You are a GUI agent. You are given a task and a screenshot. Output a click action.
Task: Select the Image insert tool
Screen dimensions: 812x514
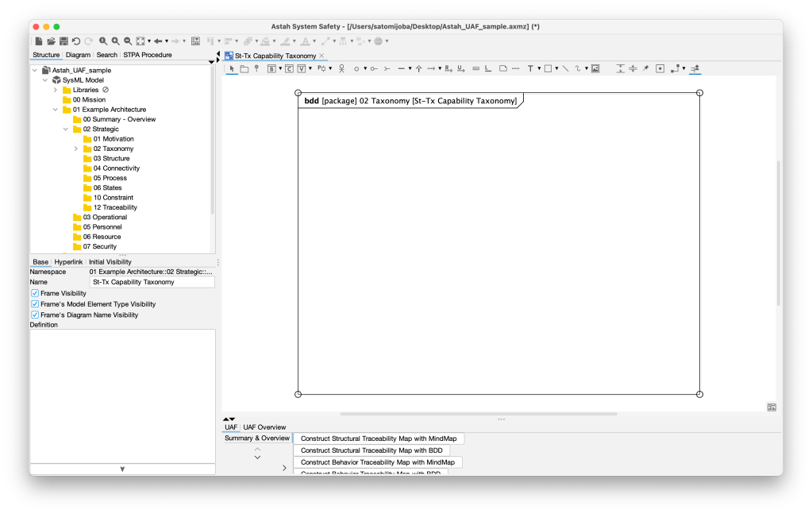(x=595, y=69)
